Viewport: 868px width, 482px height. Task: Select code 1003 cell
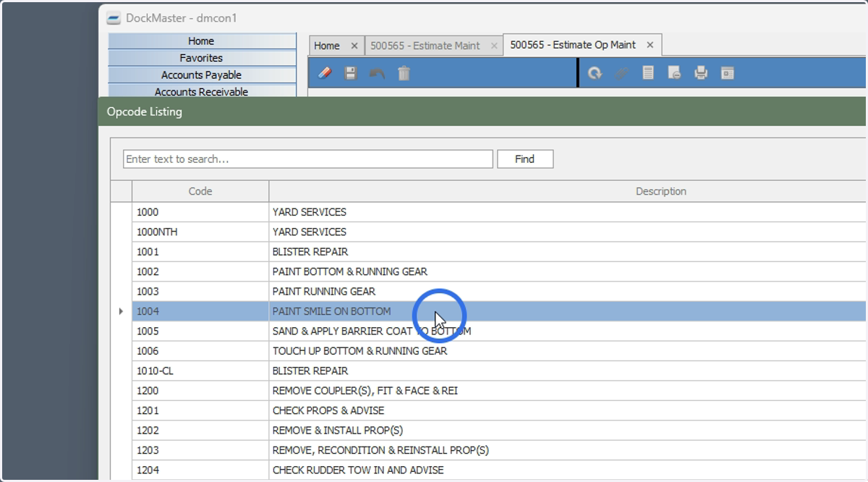pyautogui.click(x=200, y=292)
